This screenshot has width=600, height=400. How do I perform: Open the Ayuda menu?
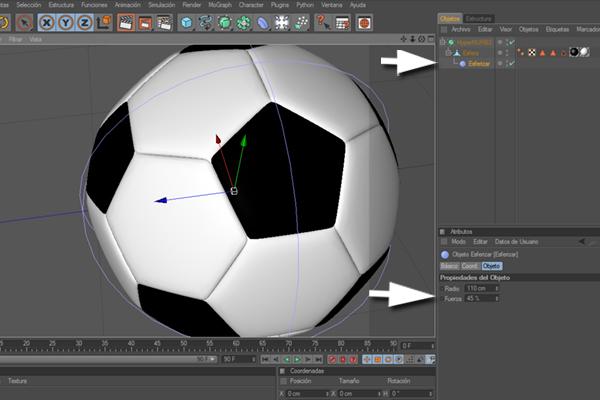(x=358, y=5)
